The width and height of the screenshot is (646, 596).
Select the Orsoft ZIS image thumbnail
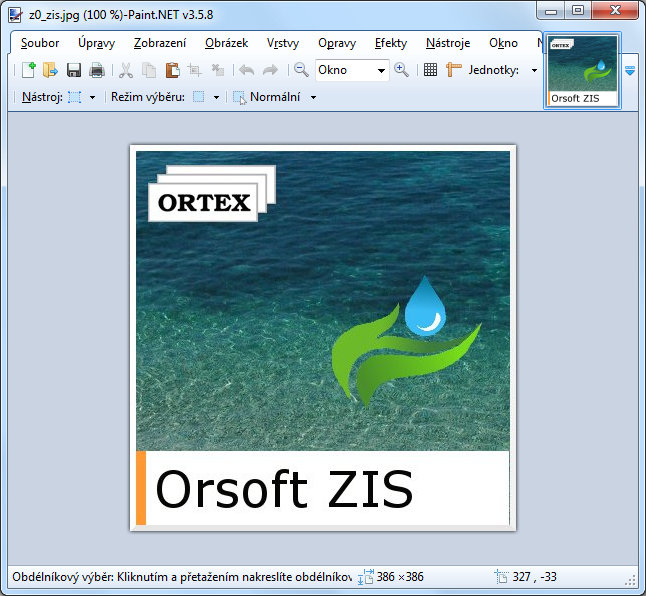[583, 70]
